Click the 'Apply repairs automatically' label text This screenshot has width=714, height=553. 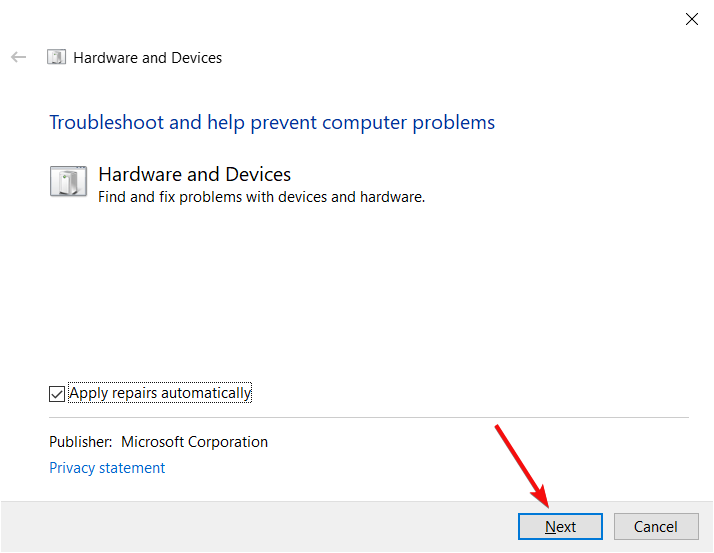[x=160, y=393]
